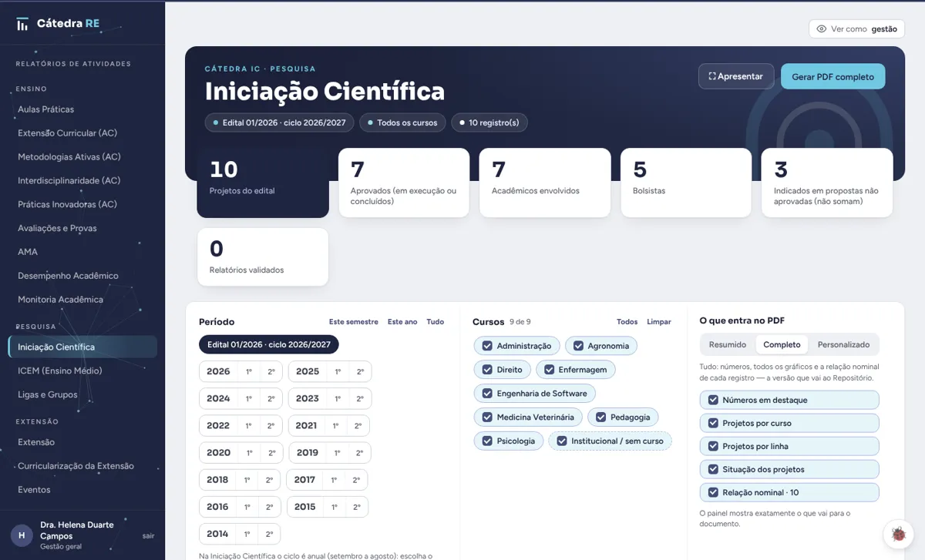This screenshot has height=560, width=925.
Task: Open the ladybug bug-report icon
Action: [x=898, y=533]
